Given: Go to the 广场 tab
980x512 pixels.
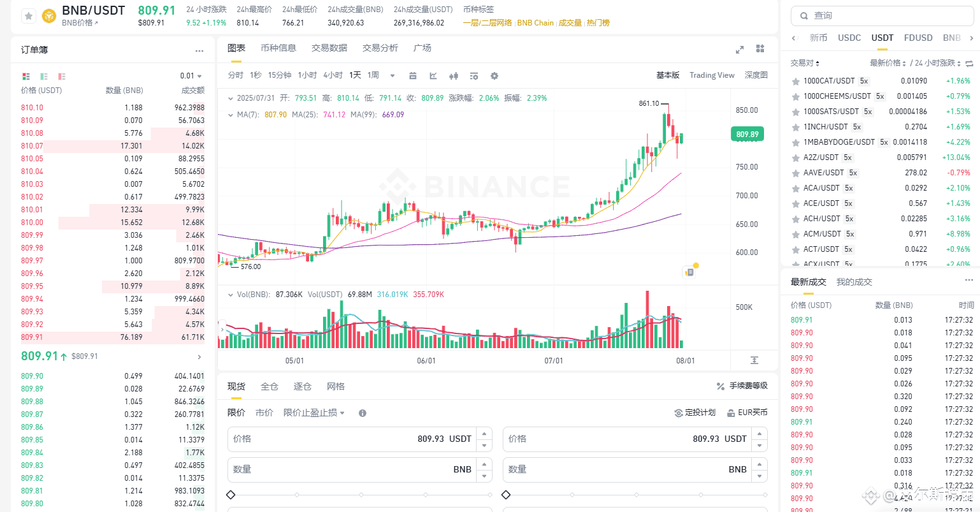Looking at the screenshot, I should coord(422,48).
